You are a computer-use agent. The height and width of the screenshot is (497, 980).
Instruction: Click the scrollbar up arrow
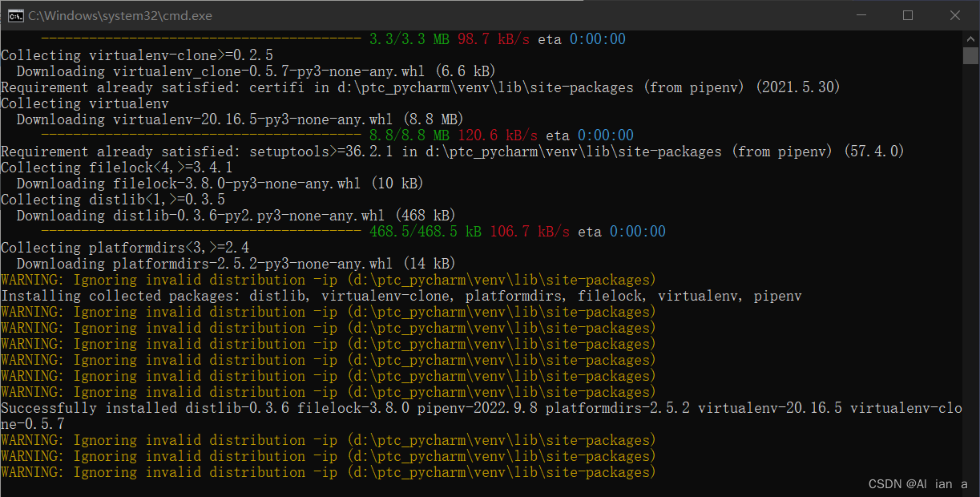pyautogui.click(x=970, y=38)
